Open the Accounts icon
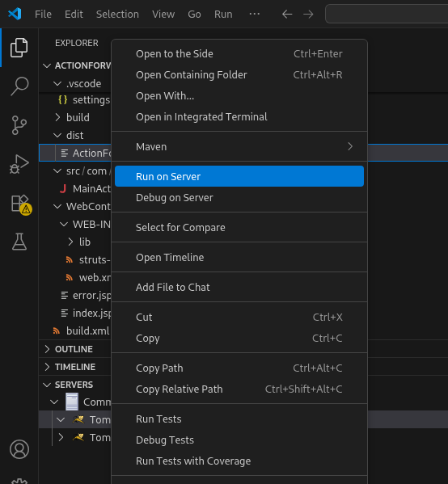This screenshot has width=448, height=484. coord(19,449)
